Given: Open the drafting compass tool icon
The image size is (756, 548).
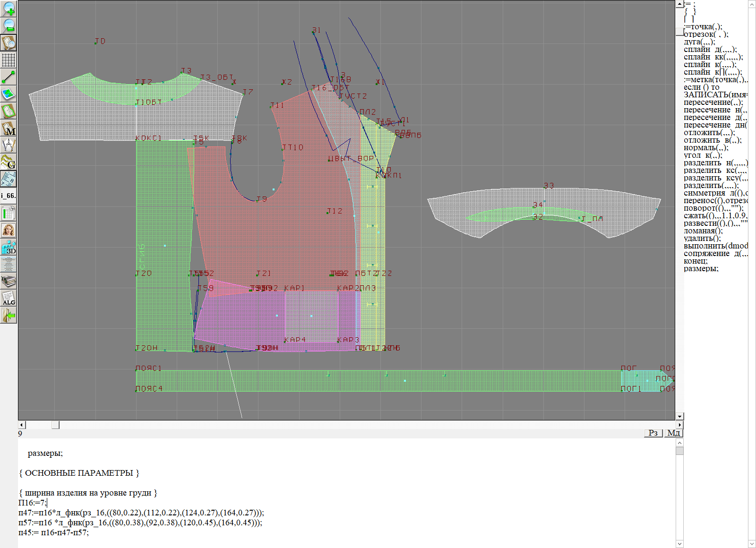Looking at the screenshot, I should pos(9,145).
